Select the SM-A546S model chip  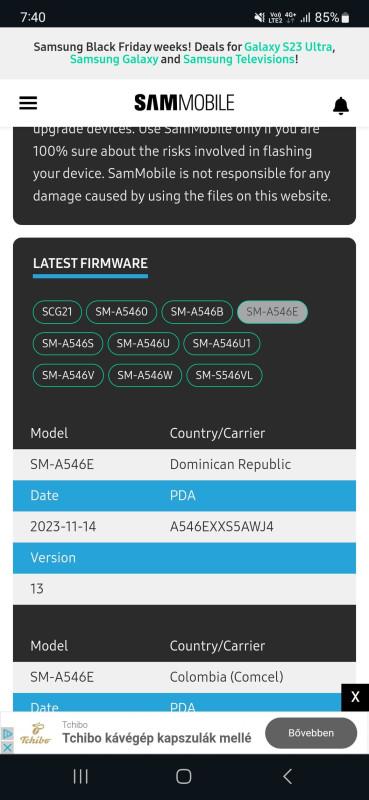(68, 344)
